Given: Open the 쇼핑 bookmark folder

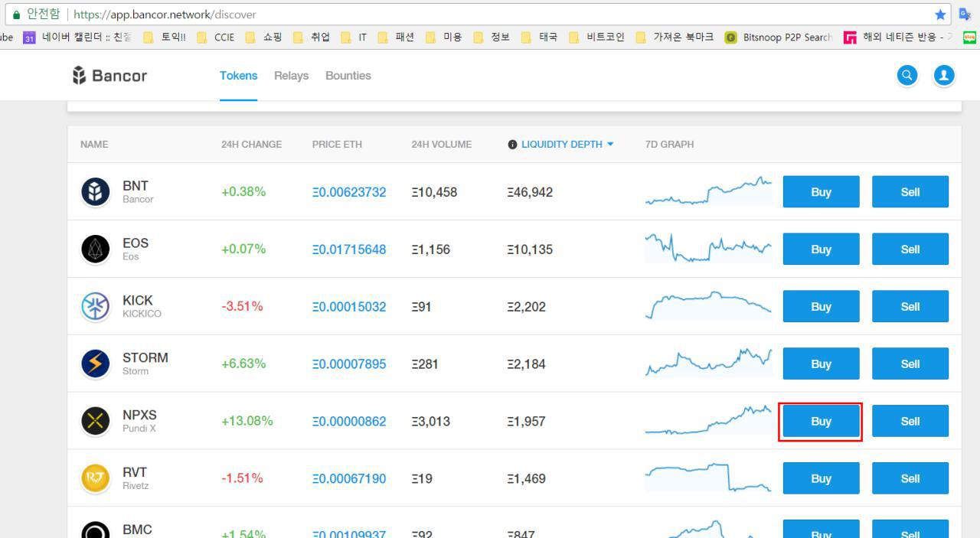Looking at the screenshot, I should point(263,37).
